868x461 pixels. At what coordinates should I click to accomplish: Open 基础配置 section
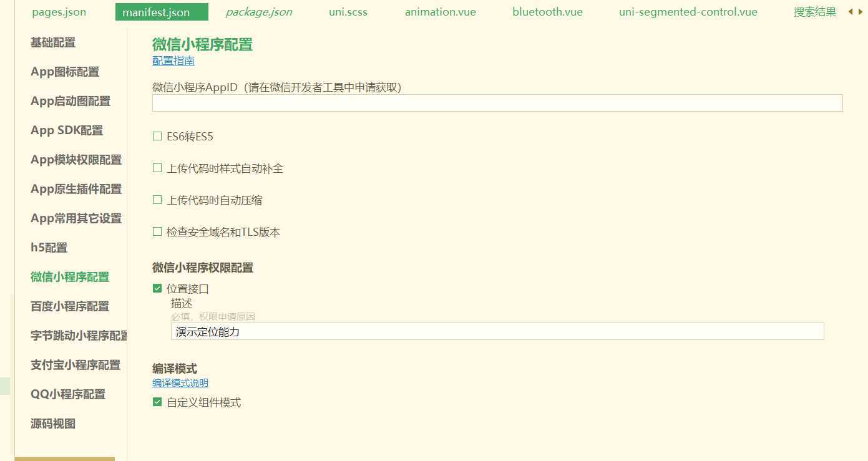pos(53,42)
